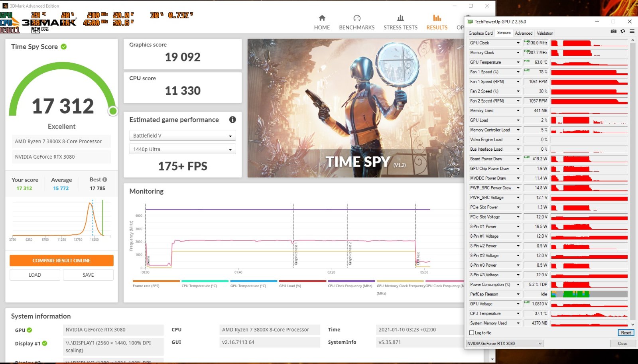Viewport: 638px width, 364px height.
Task: Click GPU Clock sensor history graph
Action: coord(589,43)
